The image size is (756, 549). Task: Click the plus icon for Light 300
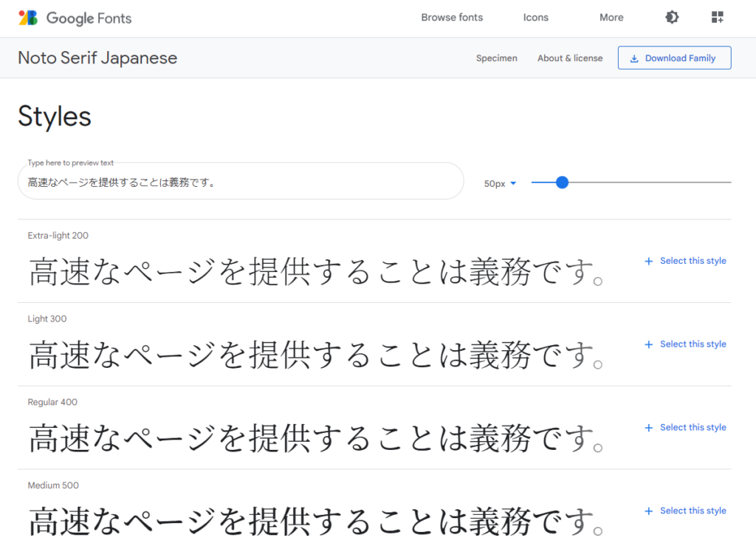click(x=649, y=344)
